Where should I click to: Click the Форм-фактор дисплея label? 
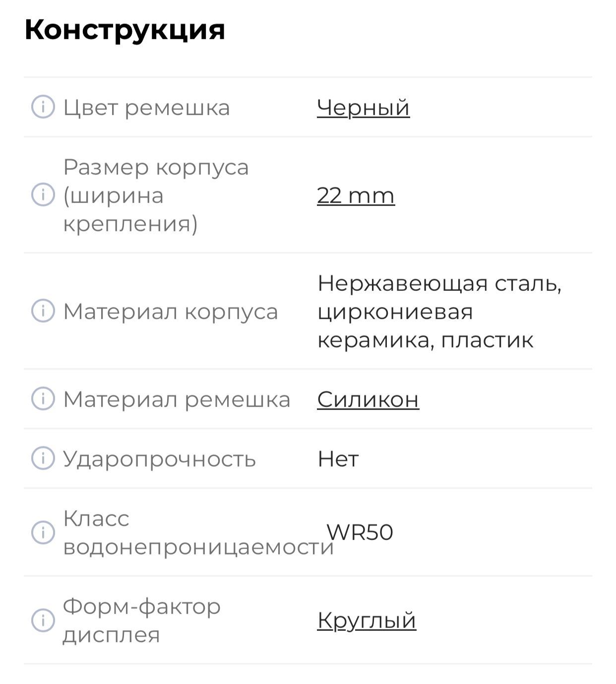(x=141, y=620)
